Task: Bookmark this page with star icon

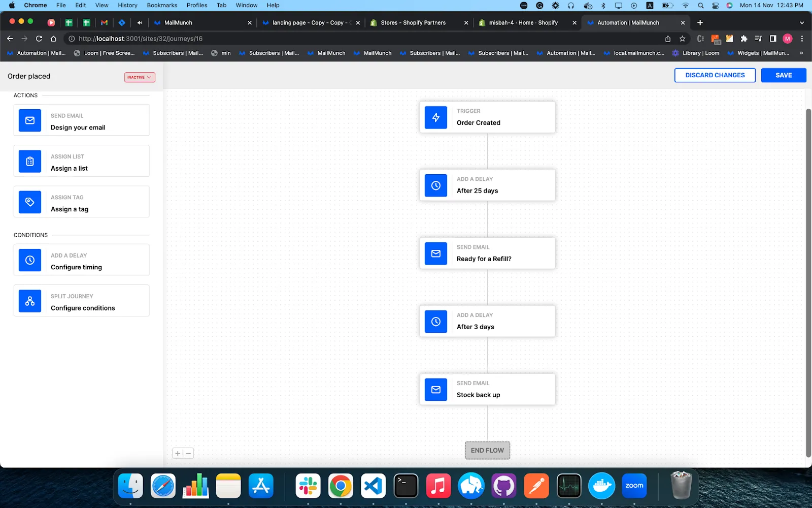Action: point(683,39)
